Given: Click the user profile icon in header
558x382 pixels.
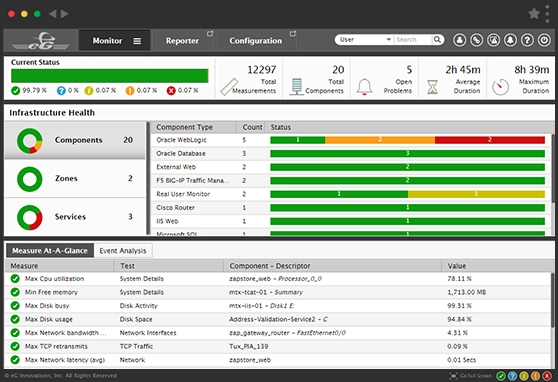Looking at the screenshot, I should (x=459, y=40).
